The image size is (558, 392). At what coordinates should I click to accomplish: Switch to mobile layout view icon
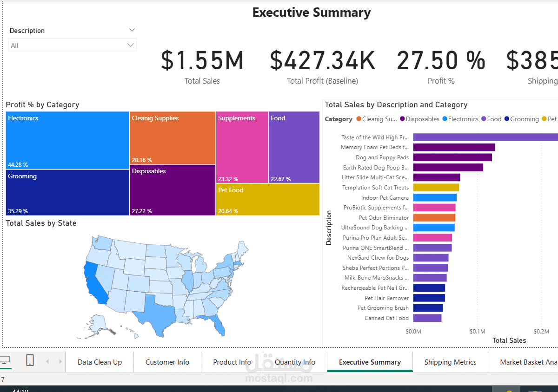[x=30, y=360]
